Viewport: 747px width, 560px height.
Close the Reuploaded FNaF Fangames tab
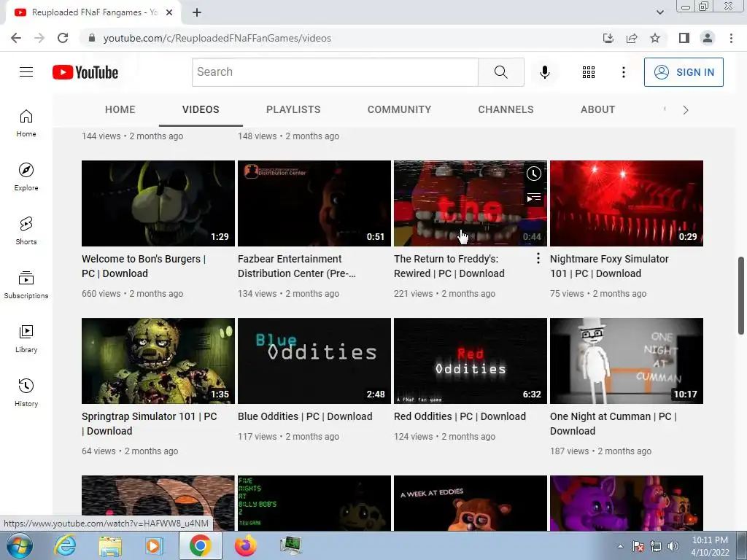(169, 13)
